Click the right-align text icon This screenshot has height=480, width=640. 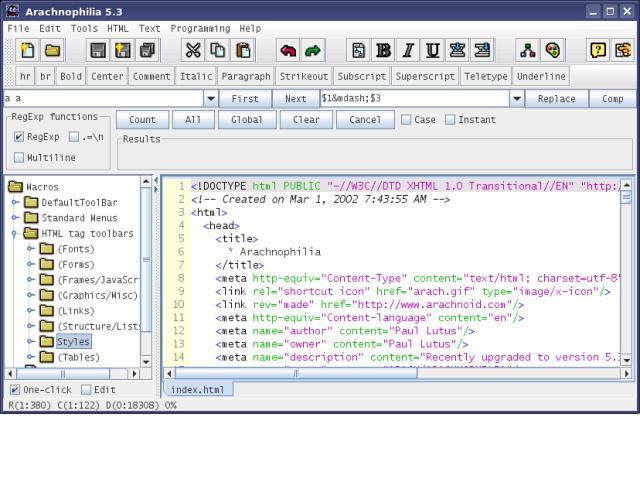click(x=482, y=51)
